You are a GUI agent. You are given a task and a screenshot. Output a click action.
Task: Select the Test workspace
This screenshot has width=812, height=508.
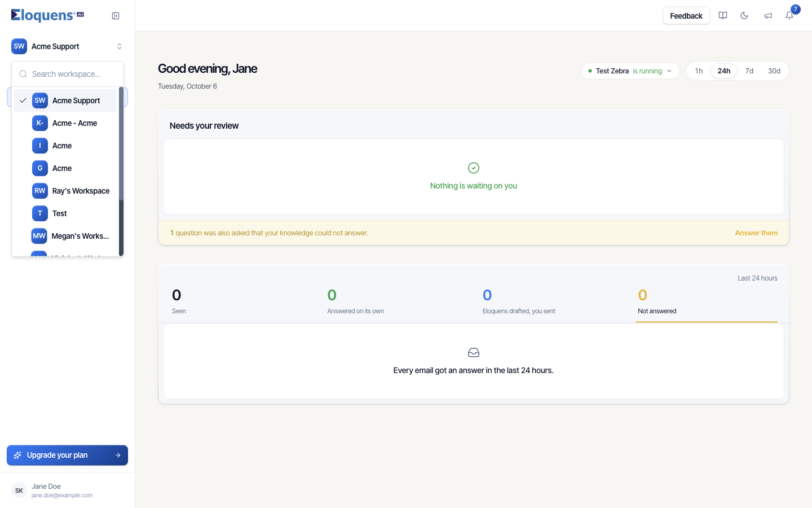(65, 213)
